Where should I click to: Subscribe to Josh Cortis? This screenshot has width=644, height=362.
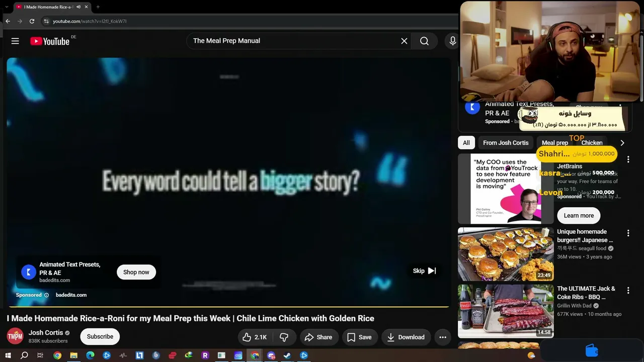click(x=100, y=337)
